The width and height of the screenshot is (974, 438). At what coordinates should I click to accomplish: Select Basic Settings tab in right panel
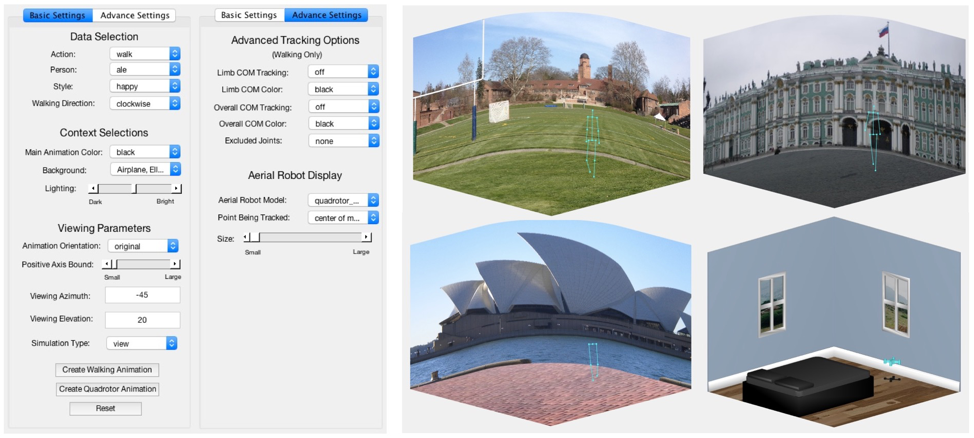pyautogui.click(x=249, y=16)
